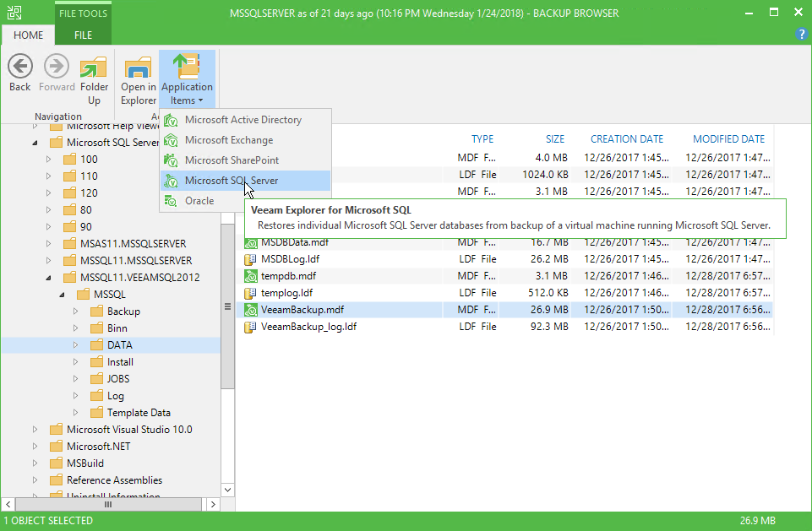Image resolution: width=812 pixels, height=531 pixels.
Task: Collapse the Microsoft SQL Server tree node
Action: pyautogui.click(x=35, y=143)
